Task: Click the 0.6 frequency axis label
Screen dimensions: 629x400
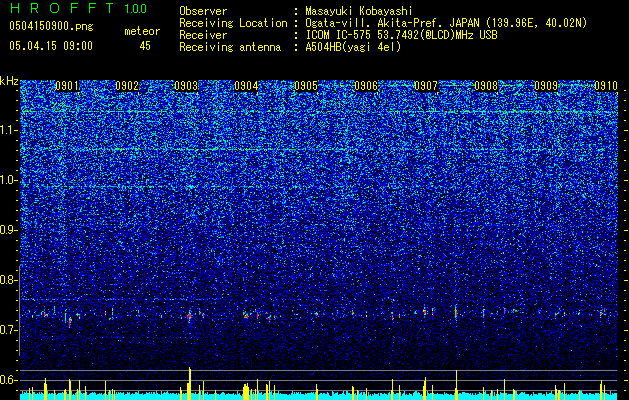Action: (8, 380)
